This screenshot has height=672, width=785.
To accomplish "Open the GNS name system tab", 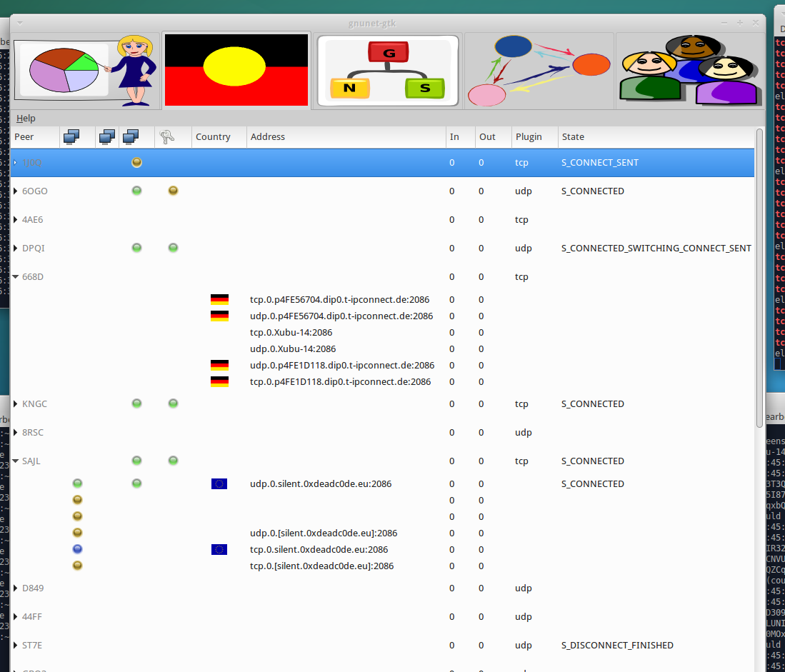I will [x=388, y=71].
